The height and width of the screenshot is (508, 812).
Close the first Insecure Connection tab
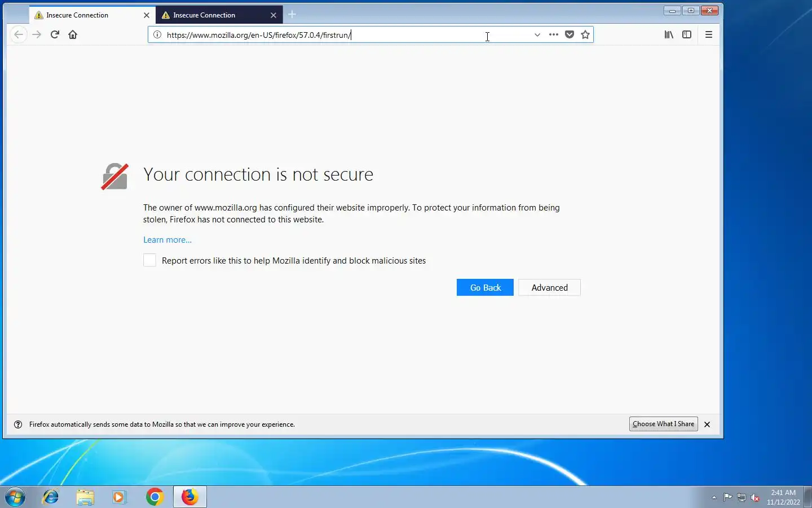tap(147, 15)
